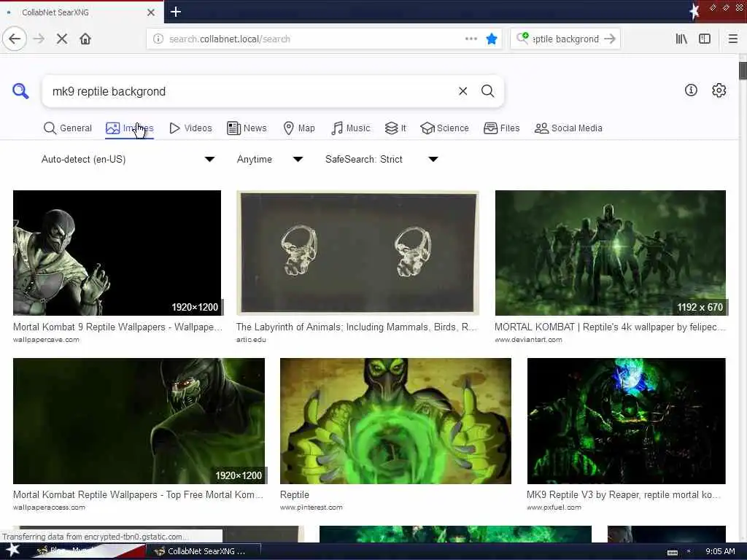Click the www.pxfuel.com source text
This screenshot has width=747, height=560.
554,507
